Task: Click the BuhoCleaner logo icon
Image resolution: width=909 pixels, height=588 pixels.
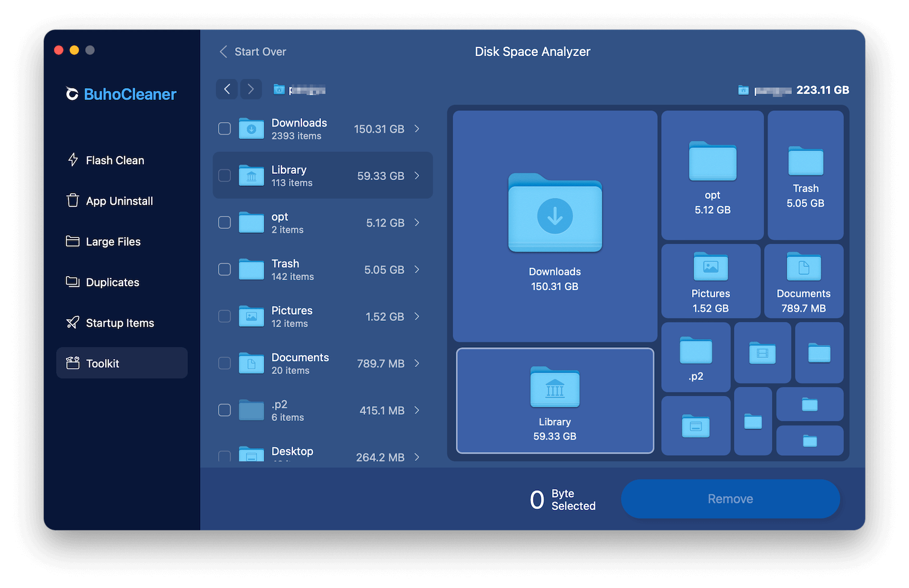Action: coord(72,94)
